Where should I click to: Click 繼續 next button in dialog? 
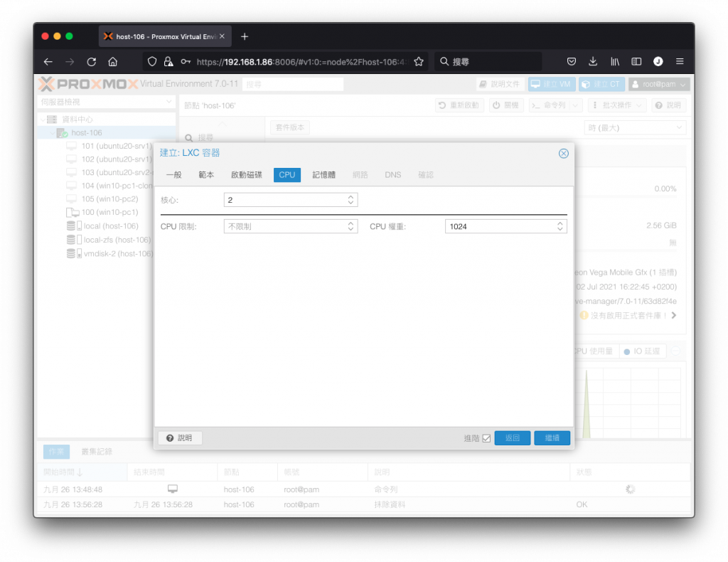pyautogui.click(x=552, y=438)
